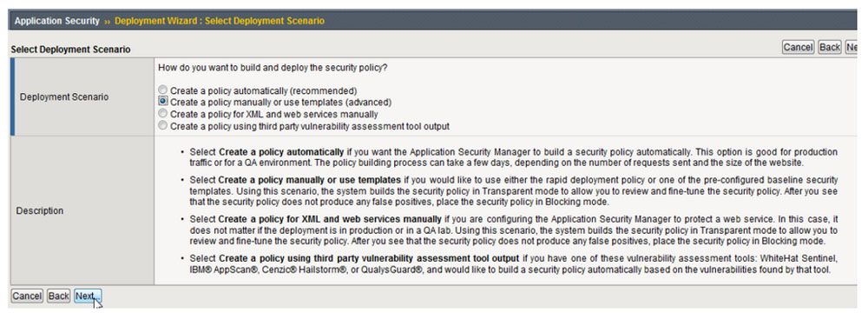Click the Deployment Scenario row label

64,97
